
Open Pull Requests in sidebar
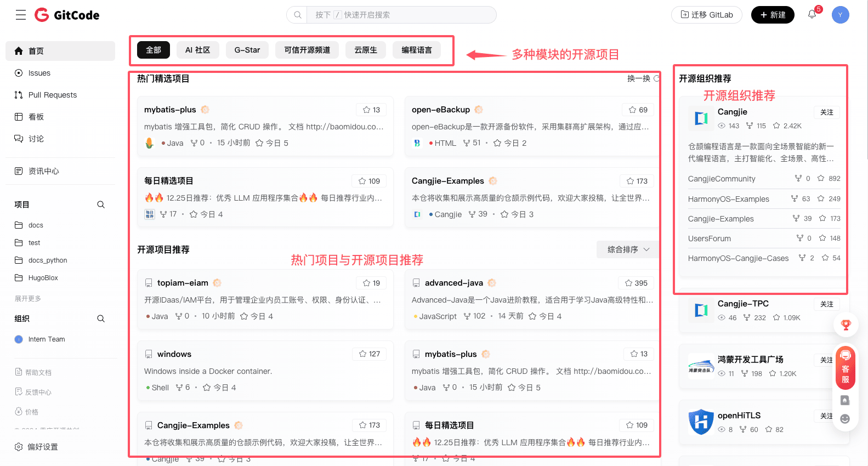coord(53,95)
